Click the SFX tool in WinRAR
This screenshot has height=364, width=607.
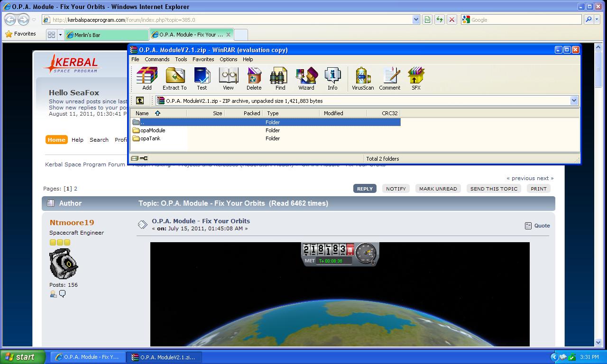click(416, 78)
